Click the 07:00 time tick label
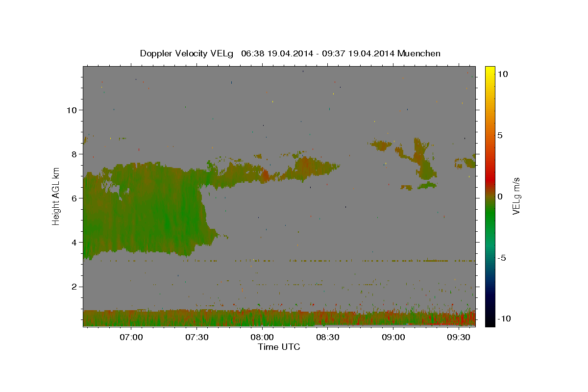The image size is (588, 392). [132, 338]
